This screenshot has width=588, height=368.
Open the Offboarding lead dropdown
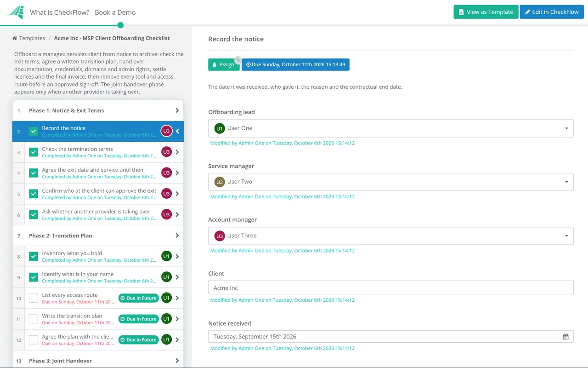click(x=391, y=128)
